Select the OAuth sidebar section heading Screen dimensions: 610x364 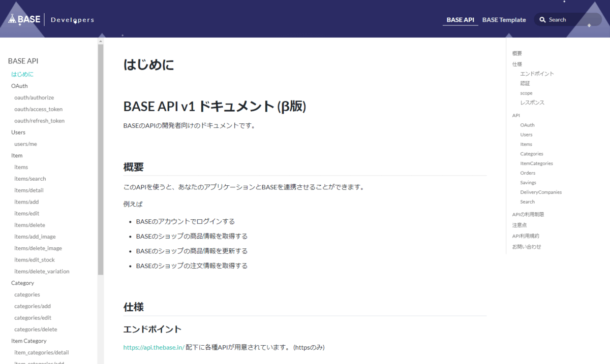[19, 86]
